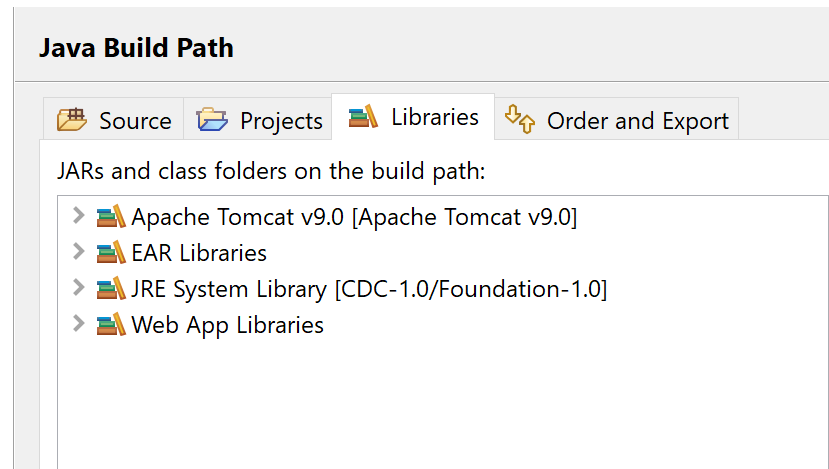829x469 pixels.
Task: Switch to the Source tab
Action: pyautogui.click(x=114, y=119)
